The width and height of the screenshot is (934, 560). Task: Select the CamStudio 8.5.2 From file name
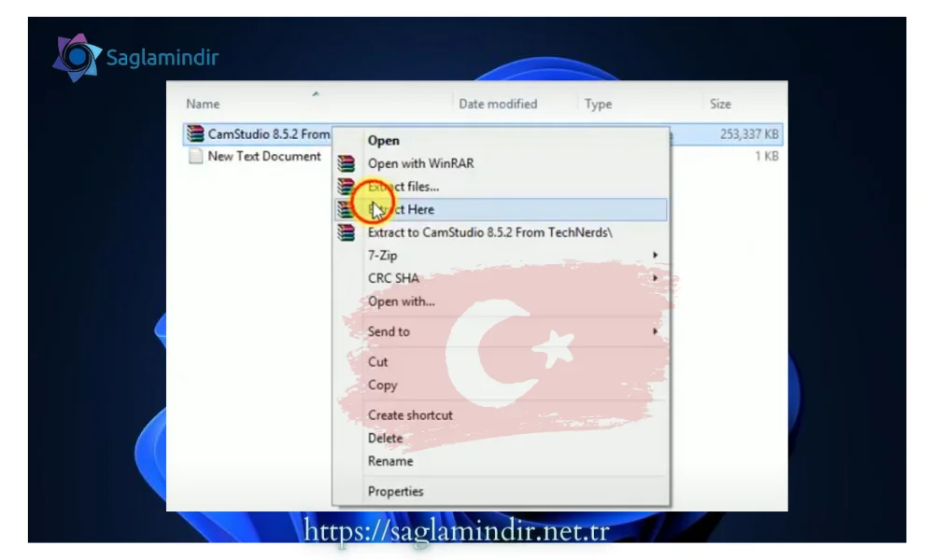269,133
